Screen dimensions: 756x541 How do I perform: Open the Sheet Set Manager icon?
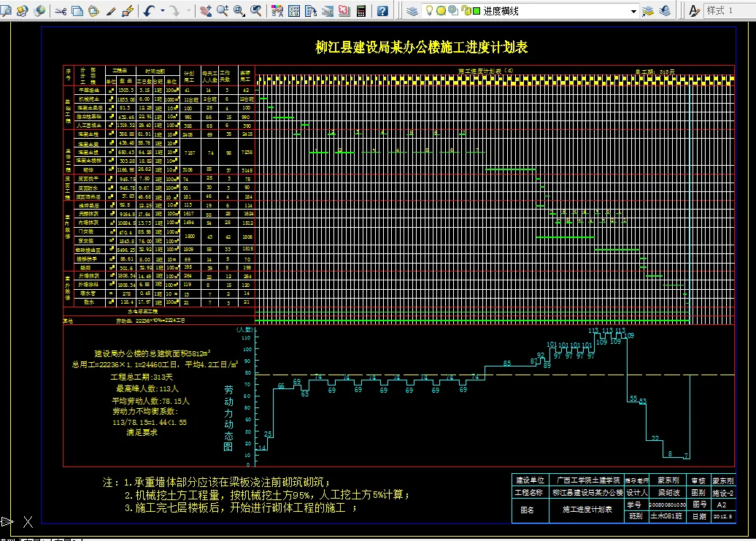328,11
